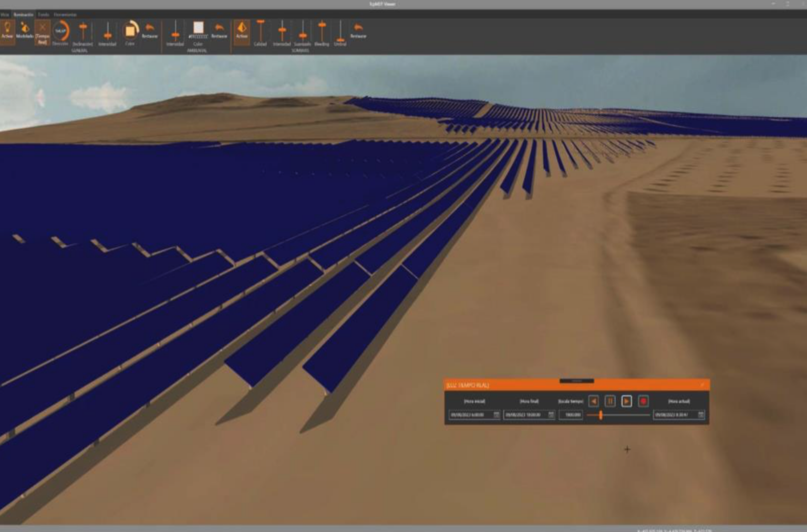
Task: Open the Herramientas menu
Action: (65, 14)
